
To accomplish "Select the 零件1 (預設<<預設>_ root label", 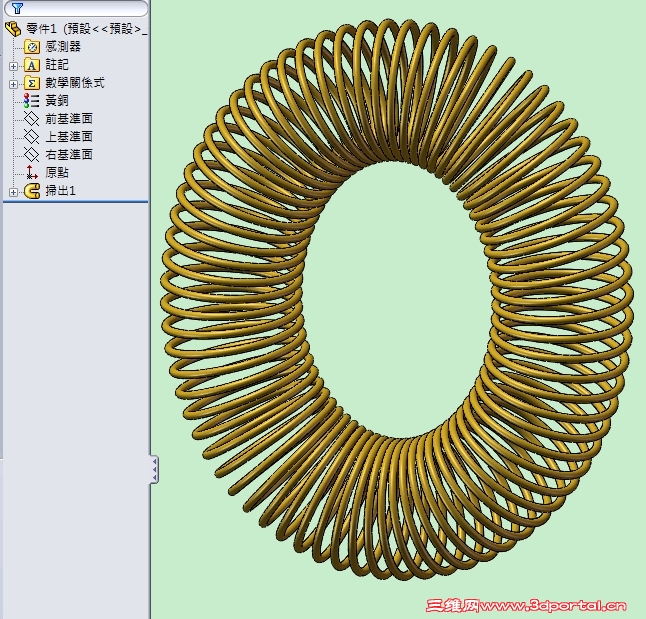I will coord(87,29).
